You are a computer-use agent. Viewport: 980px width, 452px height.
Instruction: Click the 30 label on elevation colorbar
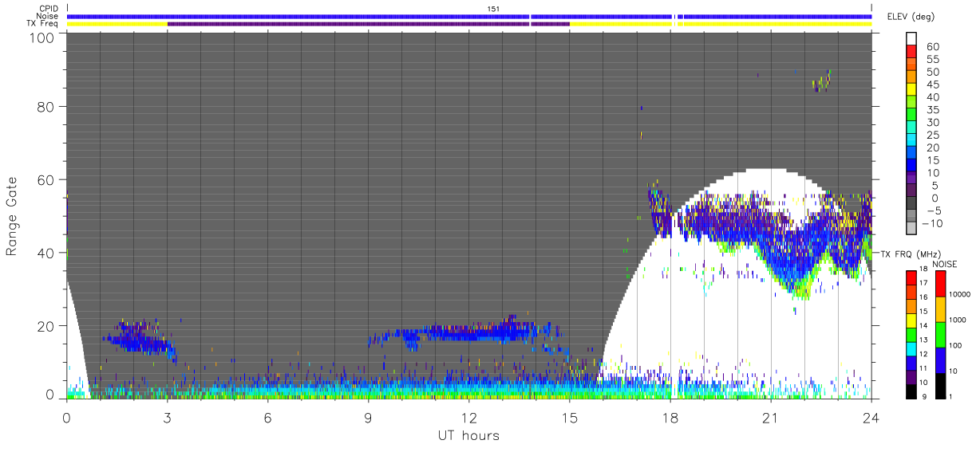pyautogui.click(x=933, y=122)
